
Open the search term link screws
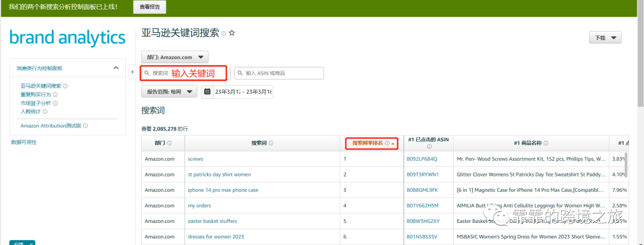pyautogui.click(x=196, y=159)
